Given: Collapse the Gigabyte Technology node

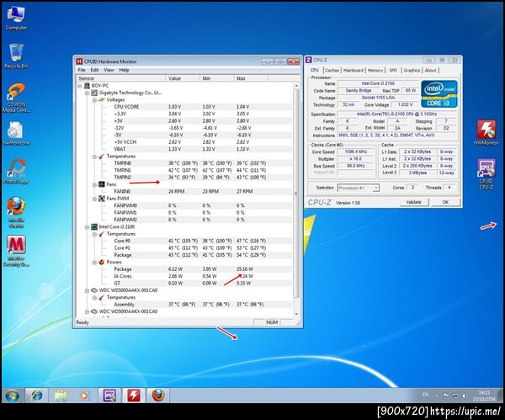Looking at the screenshot, I should coord(87,93).
